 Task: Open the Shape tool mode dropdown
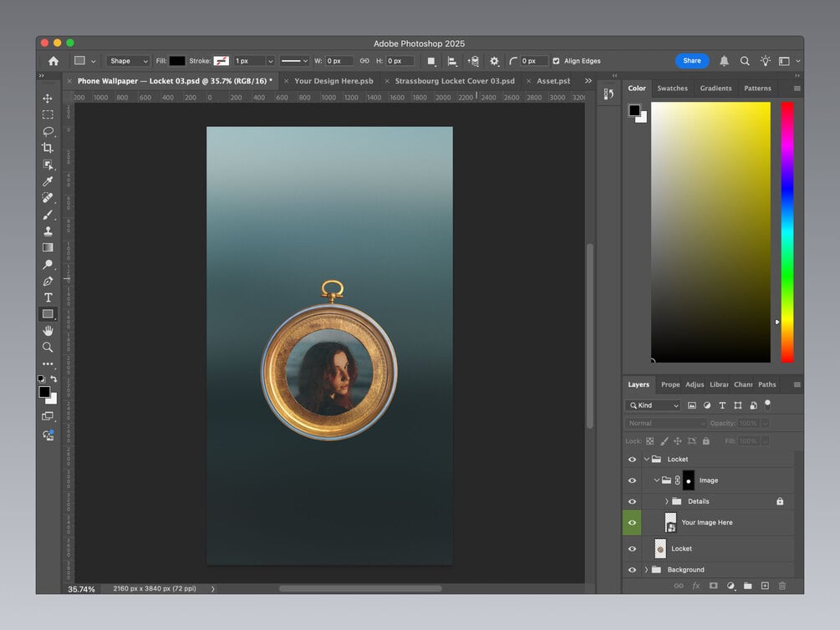coord(128,61)
